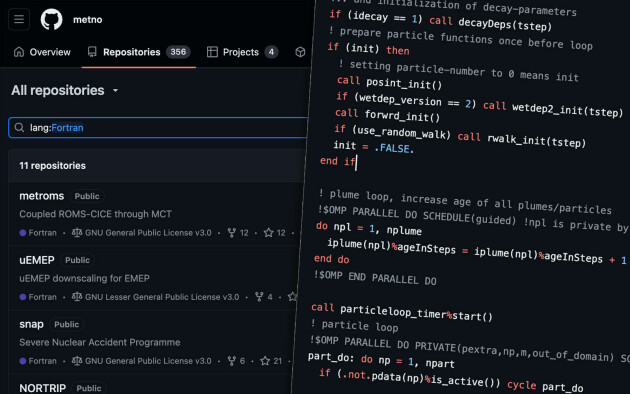Click the 'if (init) then' code line
The width and height of the screenshot is (630, 394).
368,49
